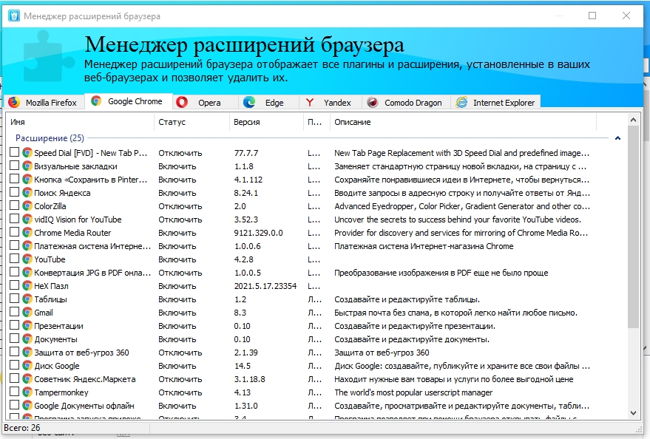The image size is (650, 439).
Task: Tick the Визуальные закладки checkbox
Action: coord(14,165)
